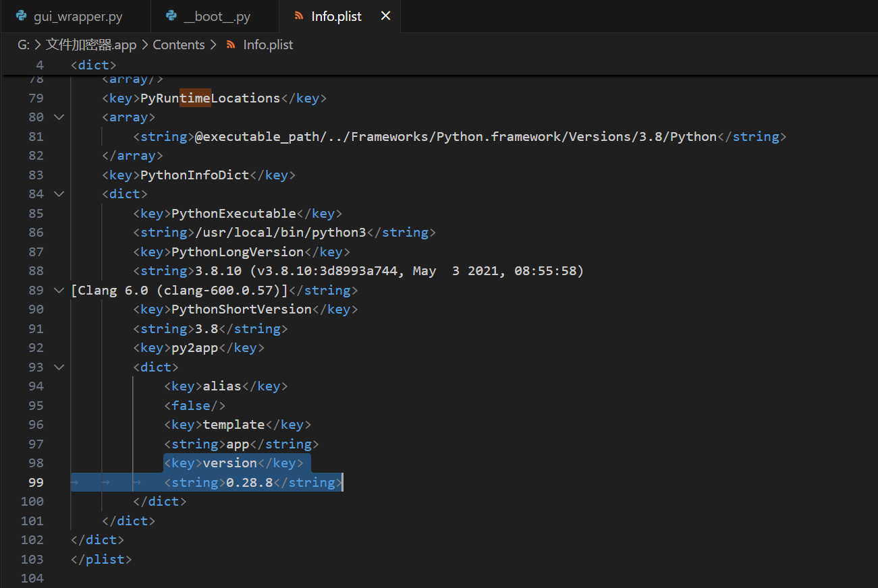The image size is (878, 588).
Task: Click the plist file icon in the breadcrumb
Action: (231, 45)
